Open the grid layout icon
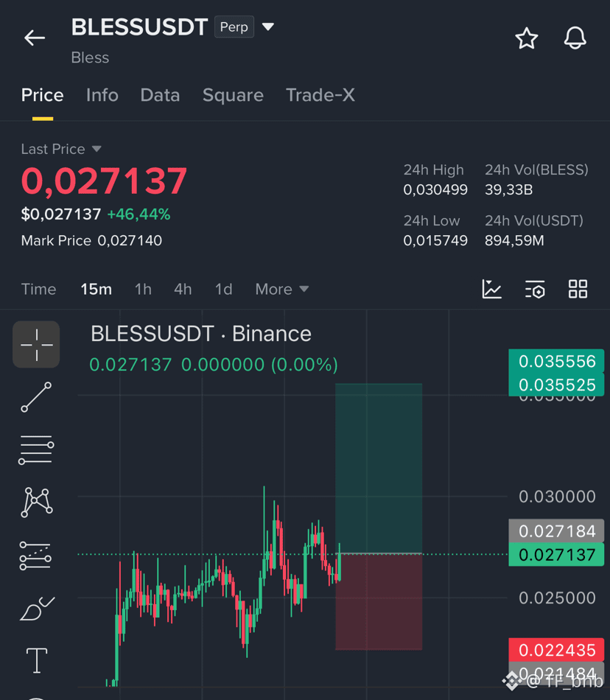The width and height of the screenshot is (610, 700). coord(578,289)
